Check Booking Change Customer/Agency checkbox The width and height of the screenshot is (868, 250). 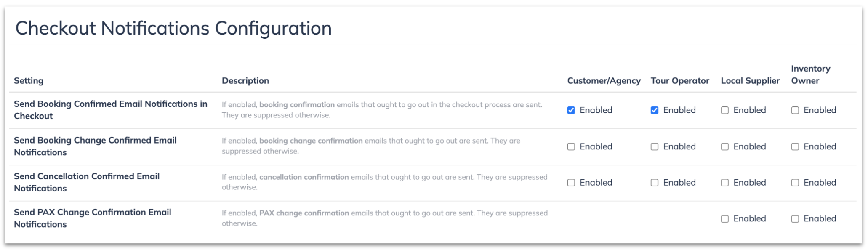coord(571,146)
